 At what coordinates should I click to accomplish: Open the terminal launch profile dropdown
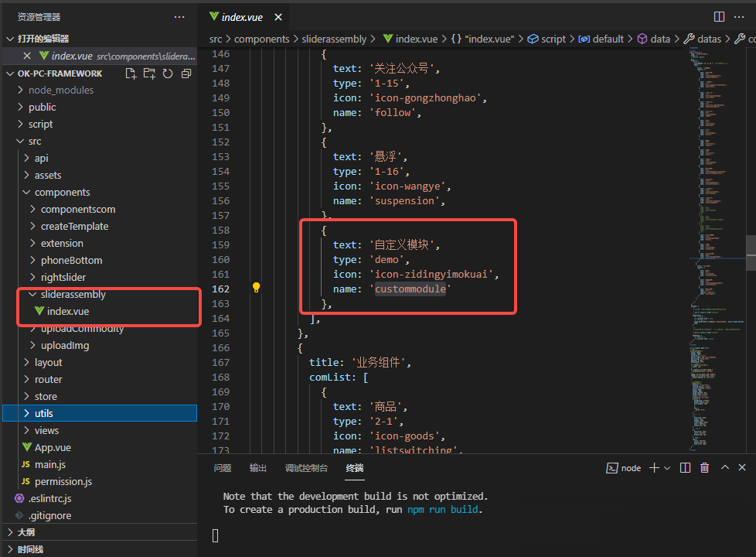pos(667,468)
